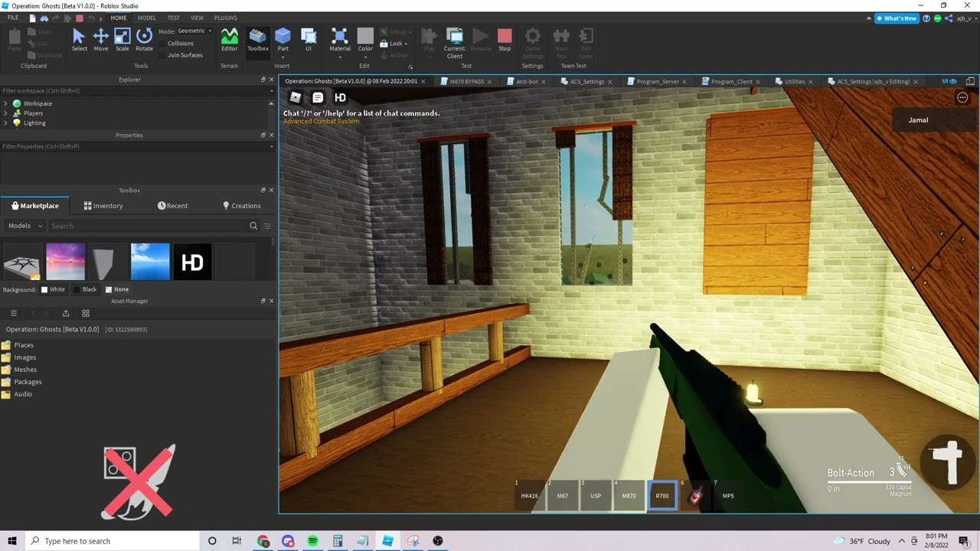Open the Terrain Editor

coord(229,40)
